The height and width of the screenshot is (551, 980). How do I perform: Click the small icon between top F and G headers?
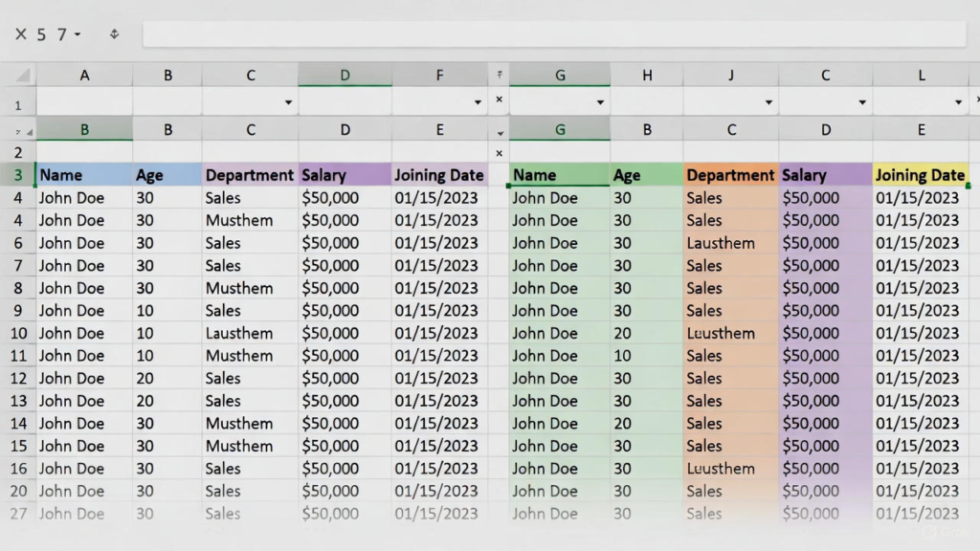pyautogui.click(x=499, y=75)
